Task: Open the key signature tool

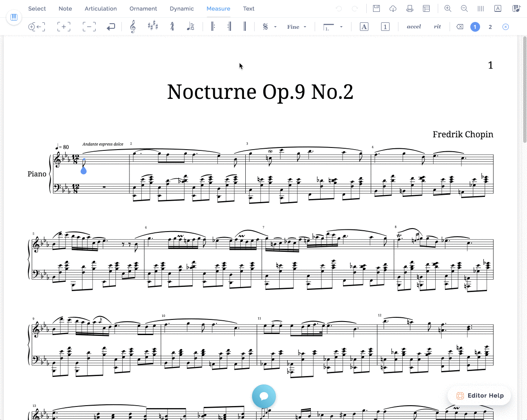Action: pyautogui.click(x=153, y=26)
